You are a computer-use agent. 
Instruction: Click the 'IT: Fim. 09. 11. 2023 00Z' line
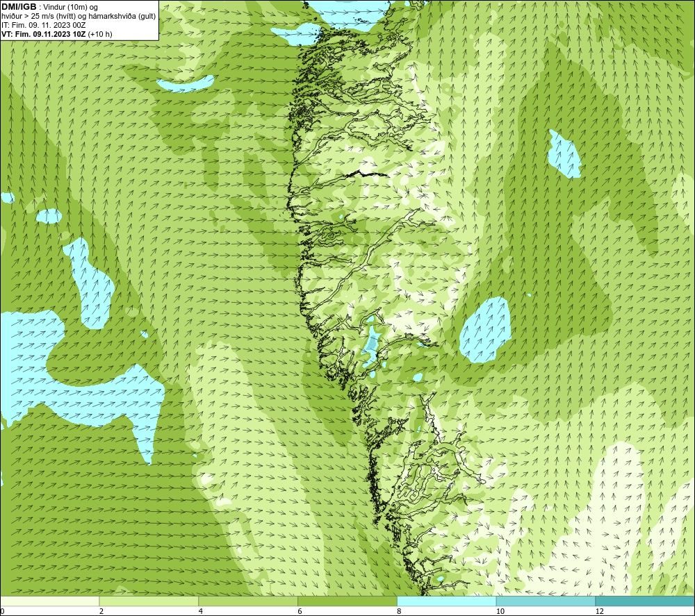[x=43, y=25]
